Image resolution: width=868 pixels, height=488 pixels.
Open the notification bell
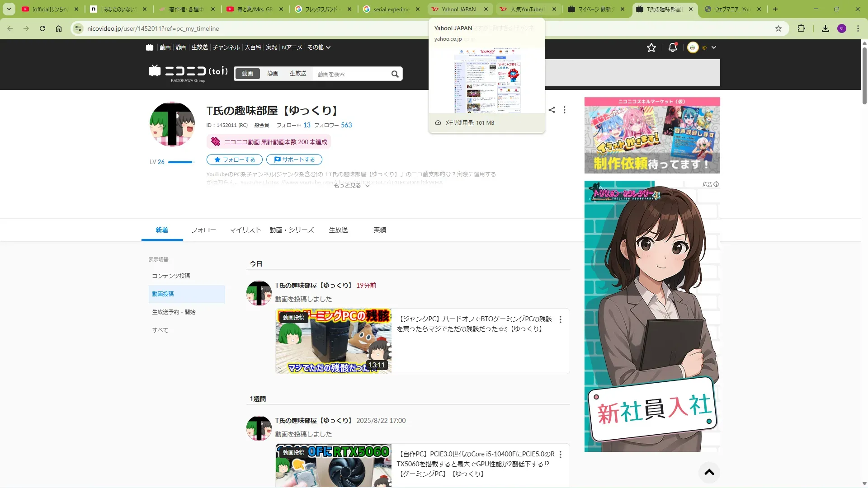tap(672, 47)
